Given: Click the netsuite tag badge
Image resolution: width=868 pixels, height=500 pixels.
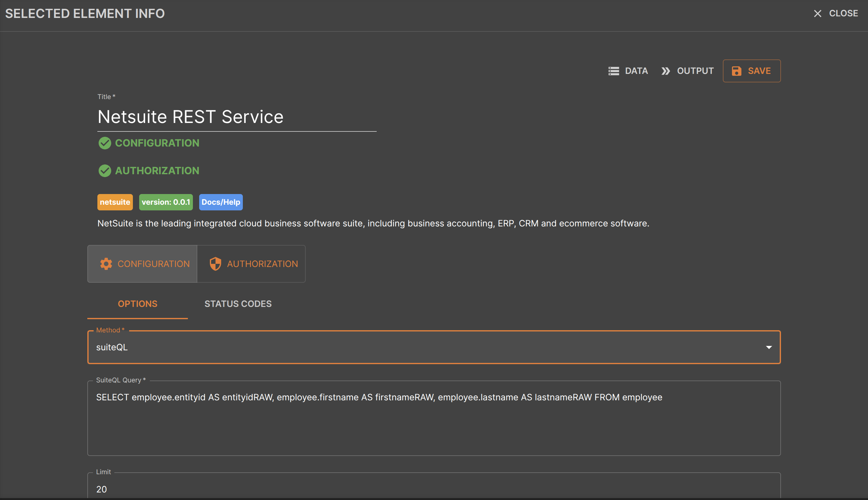Looking at the screenshot, I should [115, 202].
